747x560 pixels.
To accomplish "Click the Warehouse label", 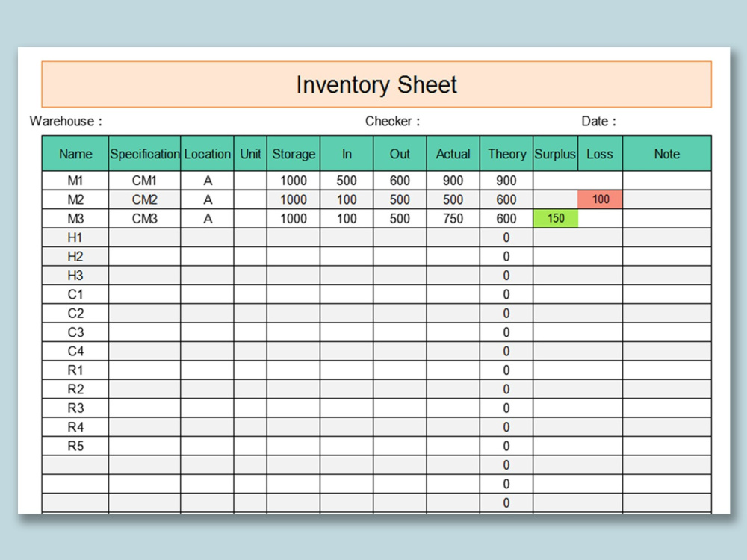I will 66,122.
